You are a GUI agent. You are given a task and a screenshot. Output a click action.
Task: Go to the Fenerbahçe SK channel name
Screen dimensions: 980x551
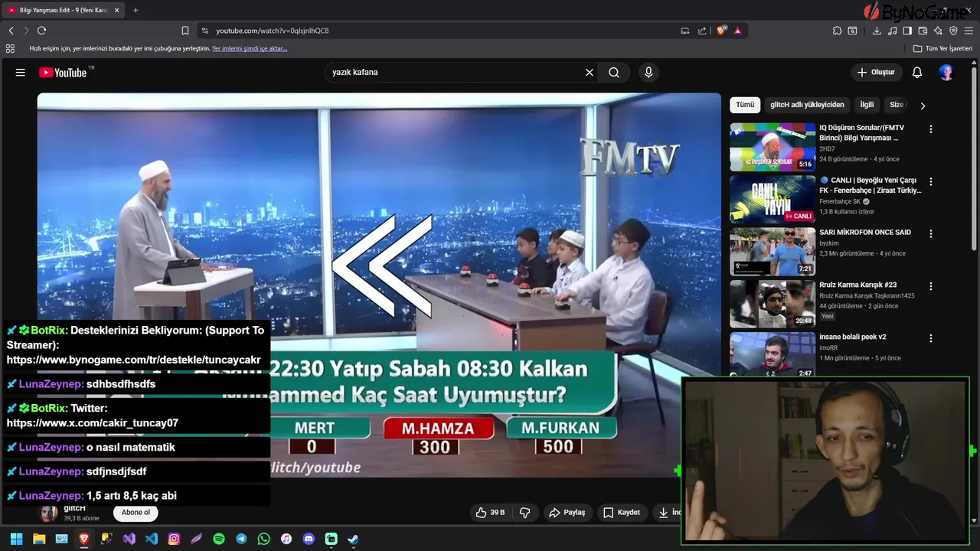pos(840,201)
